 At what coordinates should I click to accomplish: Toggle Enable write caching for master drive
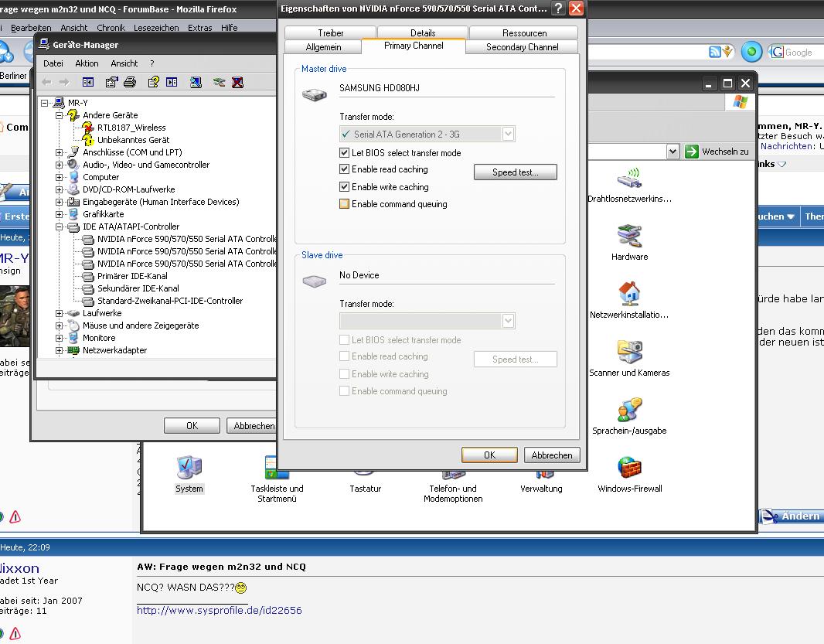click(344, 186)
